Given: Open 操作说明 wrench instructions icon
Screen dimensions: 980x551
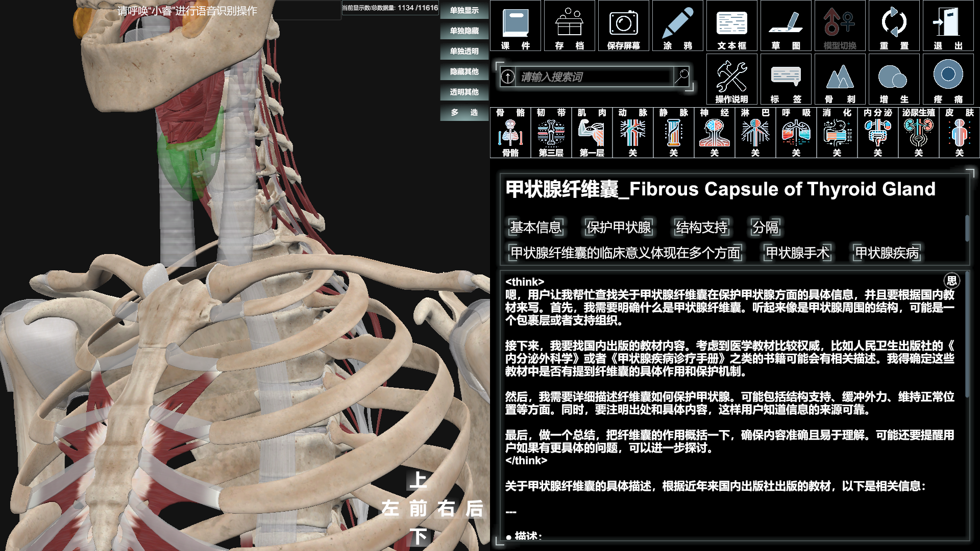Looking at the screenshot, I should [x=731, y=79].
